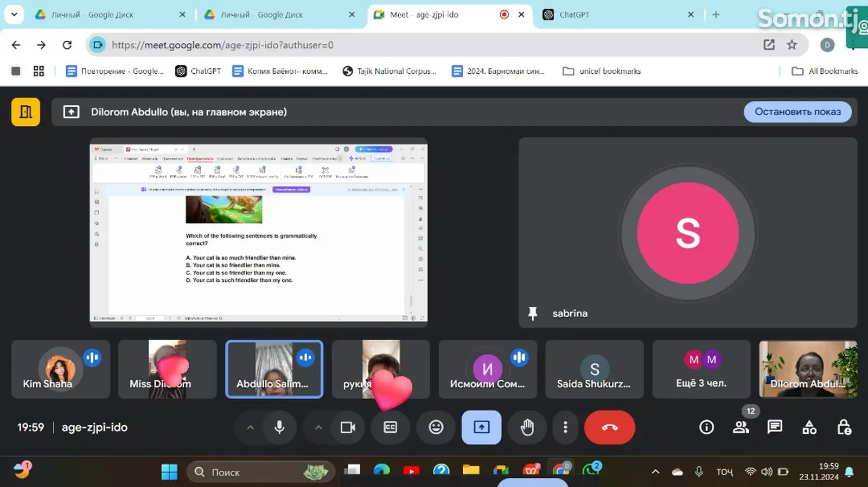
Task: Close the ChatGPT browser tab
Action: (x=691, y=15)
